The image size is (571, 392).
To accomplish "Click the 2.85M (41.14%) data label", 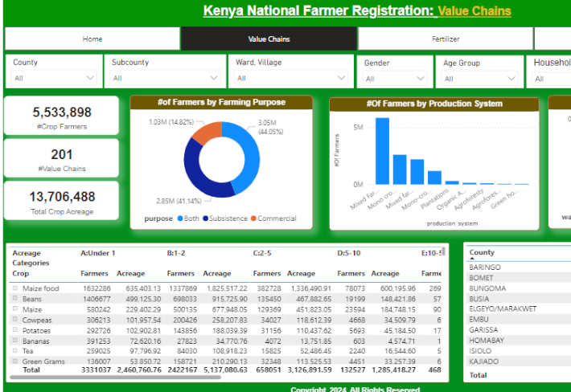I will pos(179,201).
